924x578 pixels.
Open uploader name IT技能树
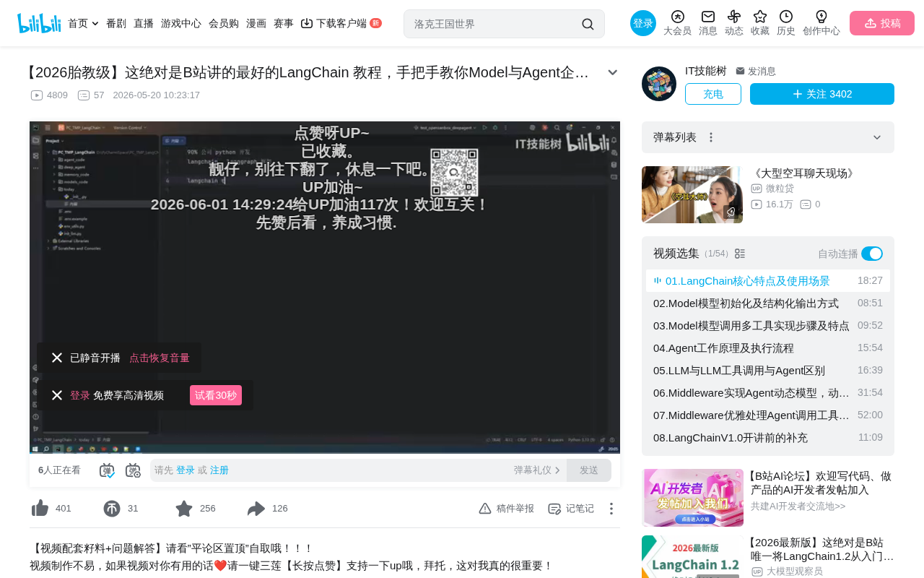[x=706, y=71]
